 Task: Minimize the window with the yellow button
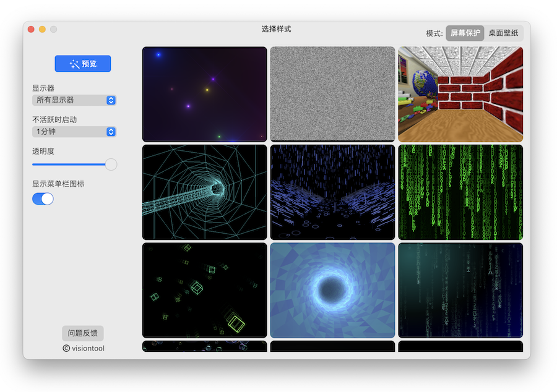(42, 30)
